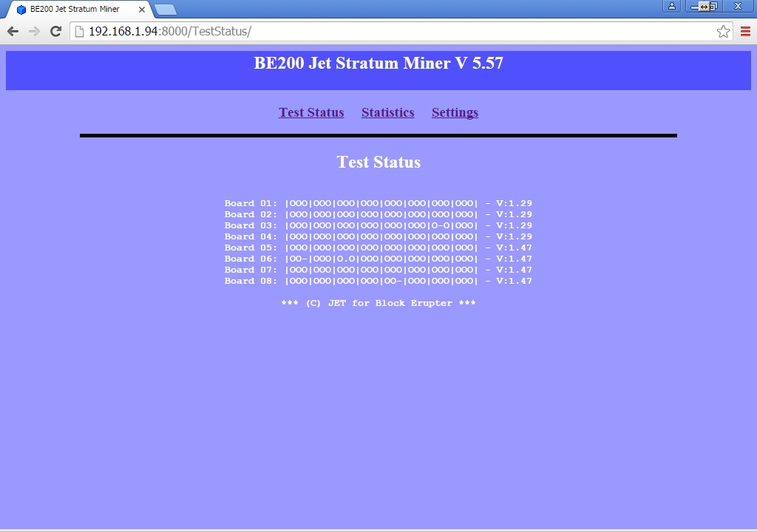Image resolution: width=757 pixels, height=532 pixels.
Task: Minimize the browser window
Action: 693,6
